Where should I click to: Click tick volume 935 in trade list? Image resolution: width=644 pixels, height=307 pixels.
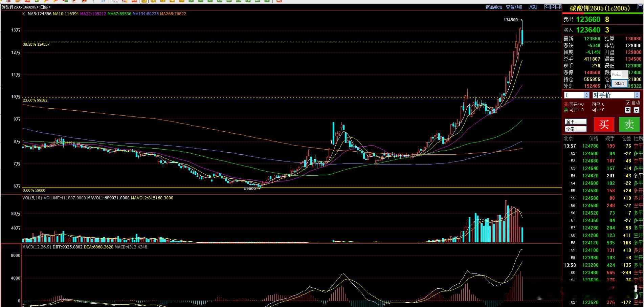tap(611, 243)
